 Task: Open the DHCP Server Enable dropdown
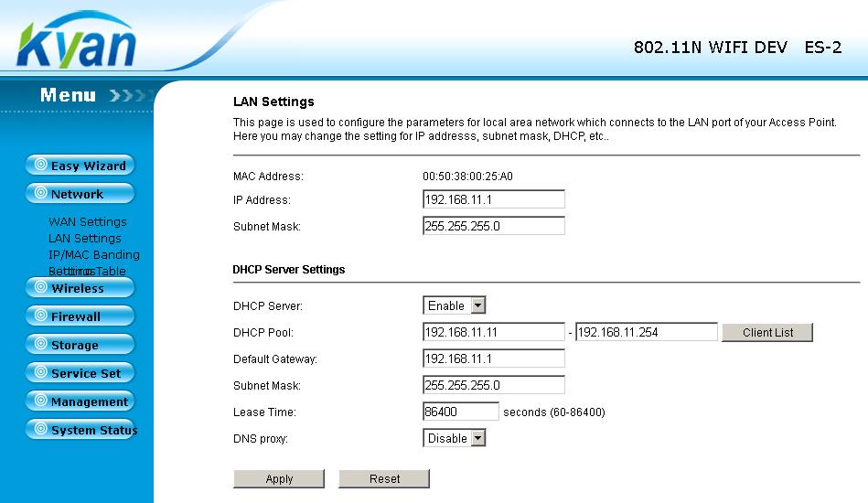coord(454,305)
